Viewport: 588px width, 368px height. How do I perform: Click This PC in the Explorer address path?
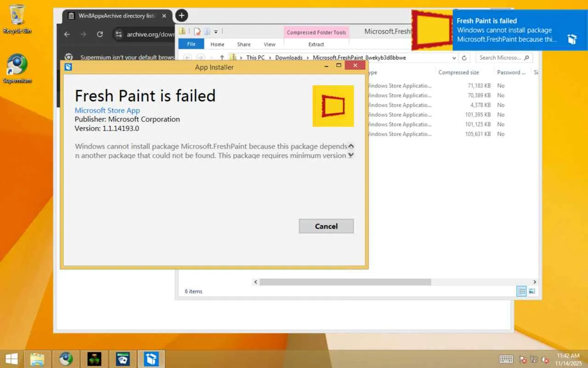255,57
